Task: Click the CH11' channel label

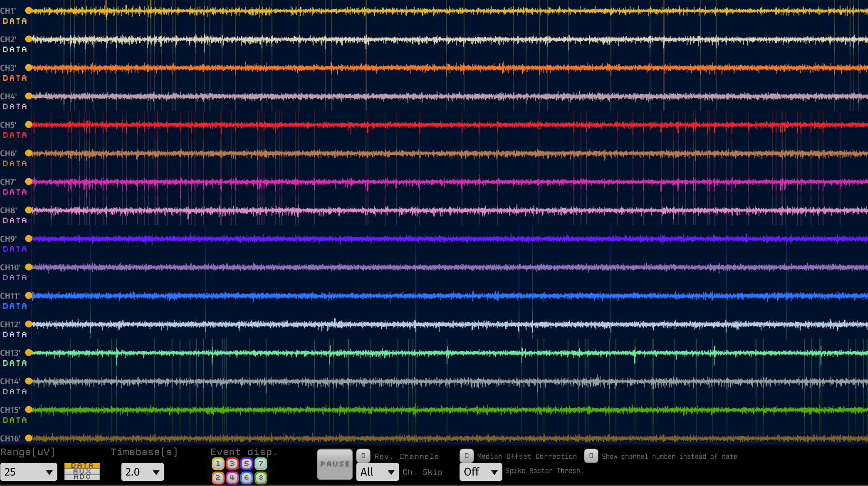Action: point(10,296)
